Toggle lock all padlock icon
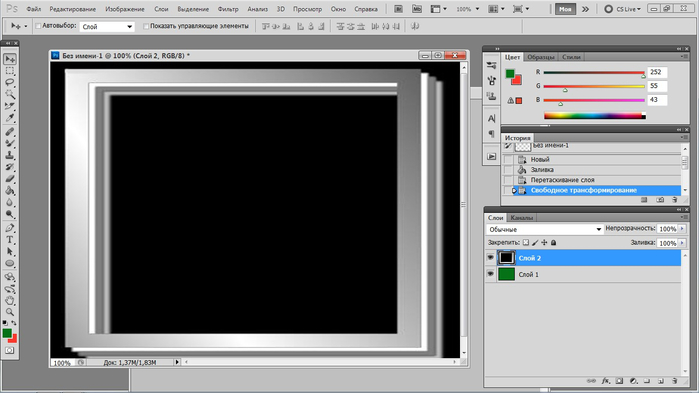699x393 pixels. click(553, 242)
